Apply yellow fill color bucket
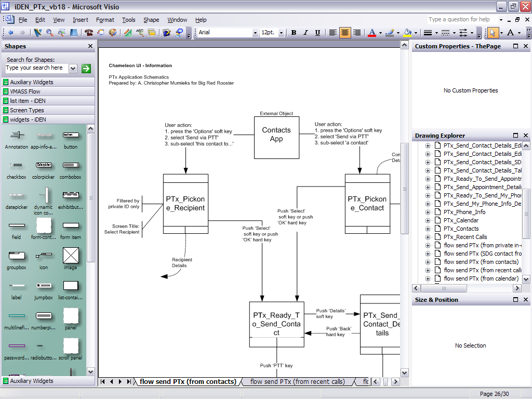 407,33
